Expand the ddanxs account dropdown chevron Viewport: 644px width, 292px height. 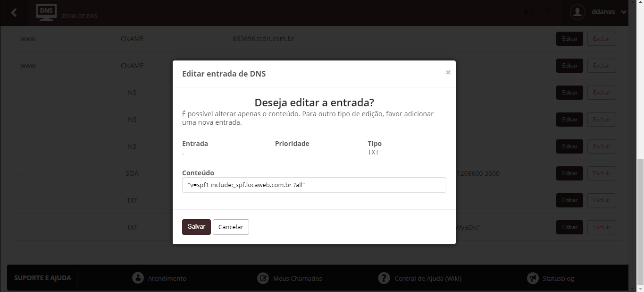click(x=624, y=12)
